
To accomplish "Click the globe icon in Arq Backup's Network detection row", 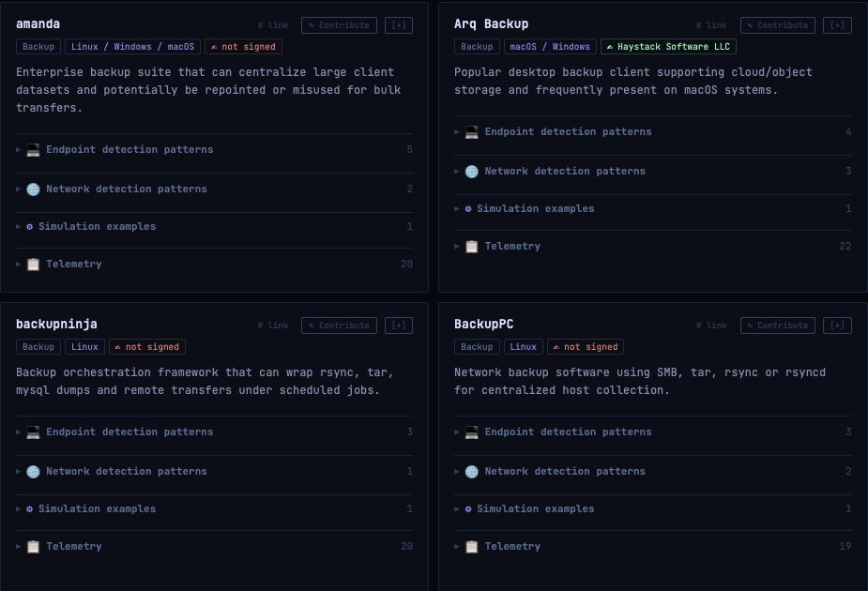I will [x=472, y=172].
